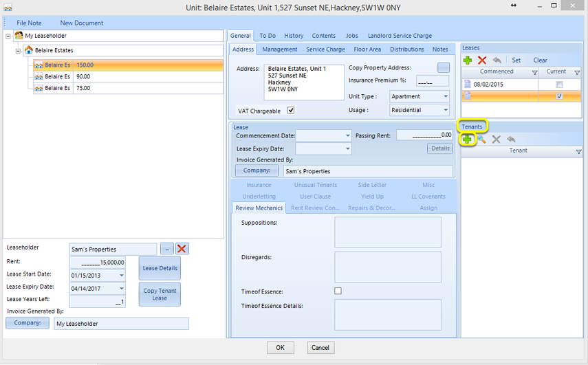Open filter on Current column
This screenshot has width=588, height=365.
(577, 72)
